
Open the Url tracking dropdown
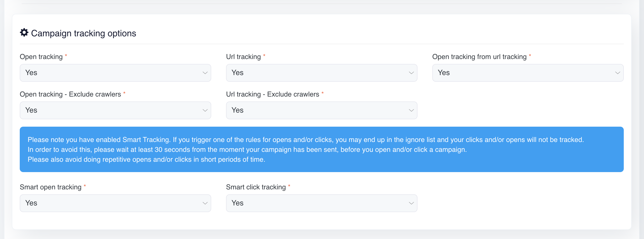click(x=322, y=73)
